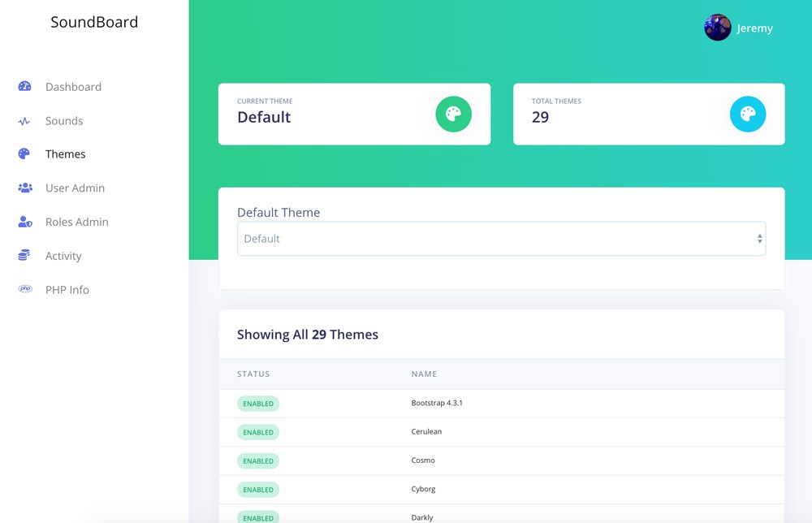Expand the theme selector showing Default
This screenshot has height=523, width=812.
501,238
